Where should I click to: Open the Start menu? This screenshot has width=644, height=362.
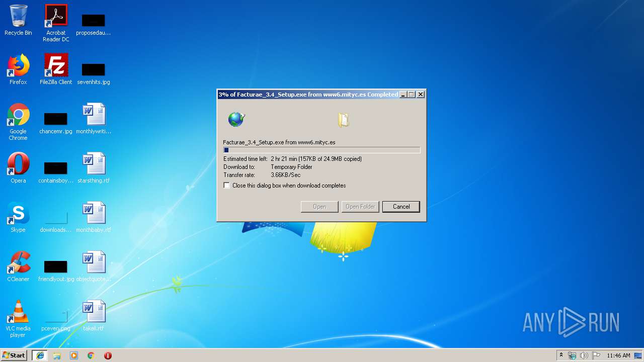[14, 355]
